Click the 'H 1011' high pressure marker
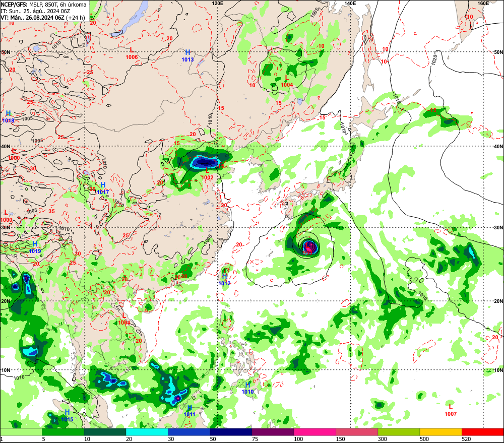This screenshot has width=504, height=443. [x=190, y=411]
